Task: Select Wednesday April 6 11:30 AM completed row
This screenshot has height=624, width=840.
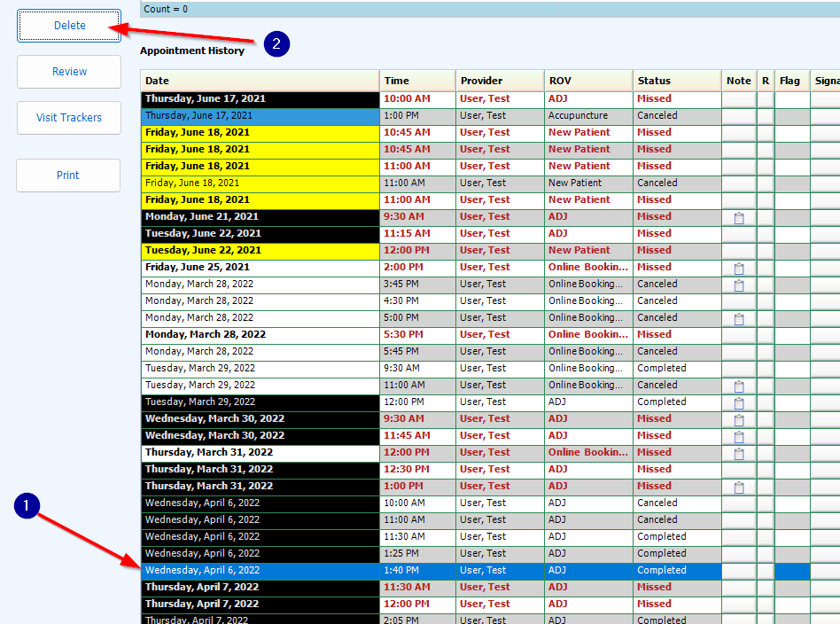Action: pyautogui.click(x=490, y=536)
